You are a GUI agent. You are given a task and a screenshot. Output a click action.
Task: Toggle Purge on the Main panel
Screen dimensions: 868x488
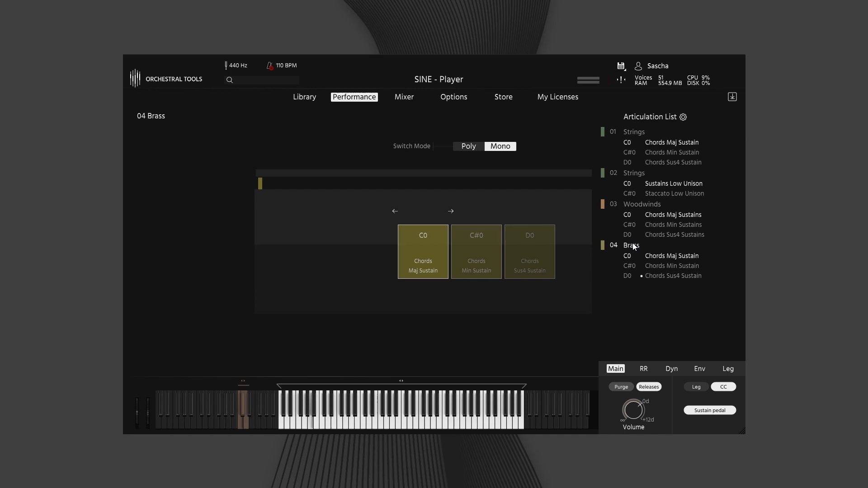click(621, 386)
